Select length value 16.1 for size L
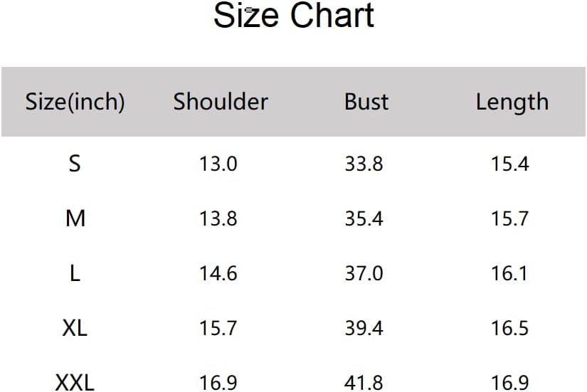587x392 pixels. tap(509, 273)
